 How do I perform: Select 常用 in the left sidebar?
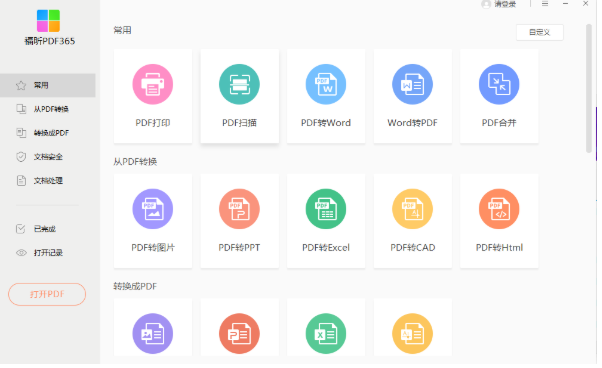(x=48, y=85)
